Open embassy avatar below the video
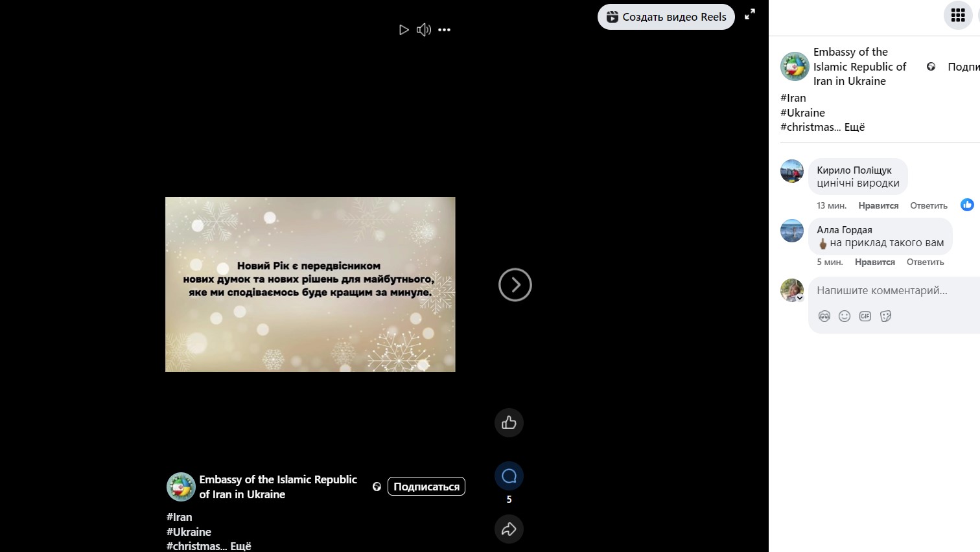Image resolution: width=980 pixels, height=552 pixels. click(181, 487)
